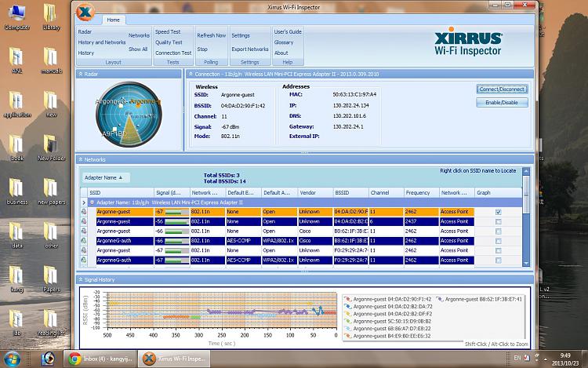
Task: Select legend entry Argonne-guest 04:DA:D2:90:F1:42
Action: (388, 300)
